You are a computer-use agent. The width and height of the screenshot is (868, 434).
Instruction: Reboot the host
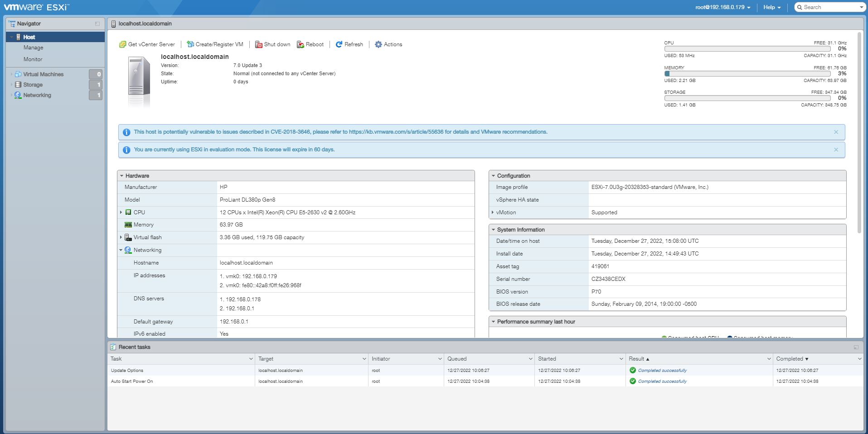coord(310,44)
